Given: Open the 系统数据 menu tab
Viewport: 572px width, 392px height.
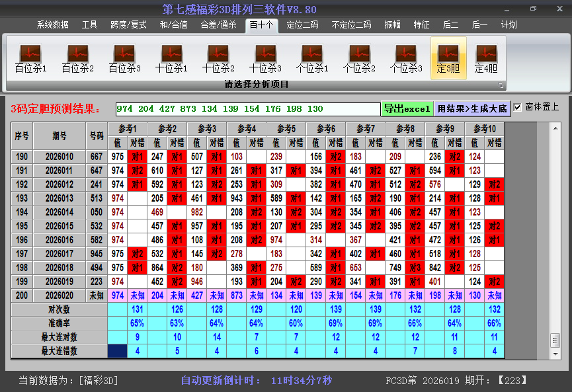Looking at the screenshot, I should [x=52, y=25].
